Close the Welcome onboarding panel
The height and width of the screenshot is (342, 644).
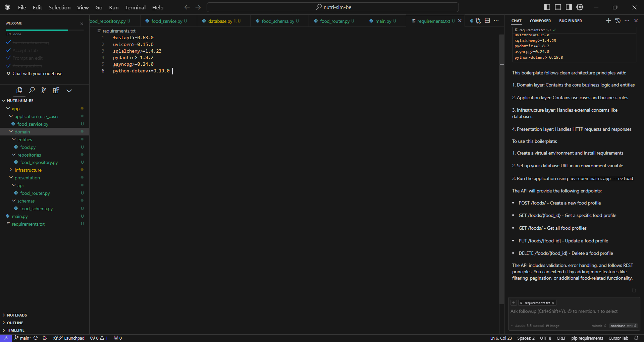pos(82,23)
